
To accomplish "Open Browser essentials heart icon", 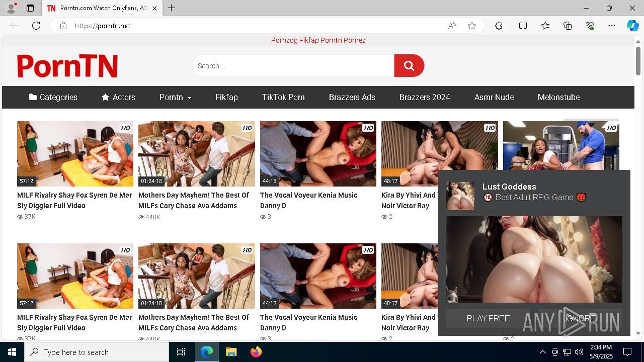I will coord(590,26).
